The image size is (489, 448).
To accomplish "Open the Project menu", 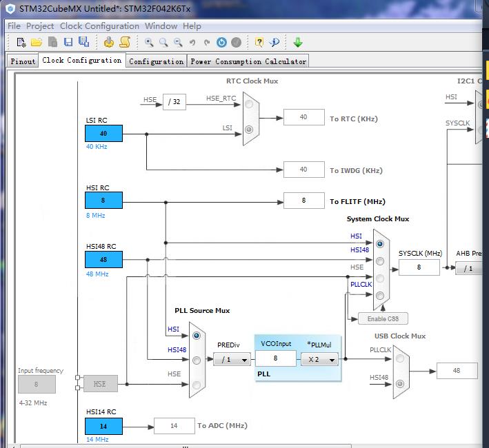I will [40, 26].
